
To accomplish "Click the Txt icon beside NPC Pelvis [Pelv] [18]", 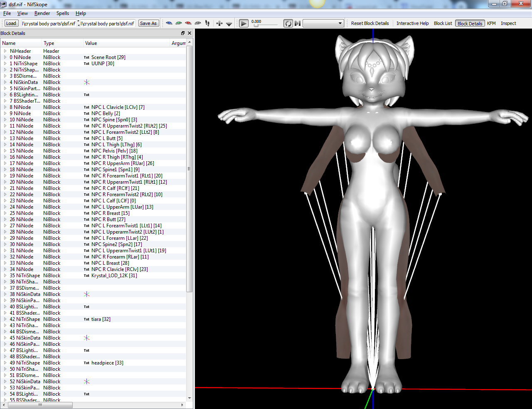I will coord(86,151).
